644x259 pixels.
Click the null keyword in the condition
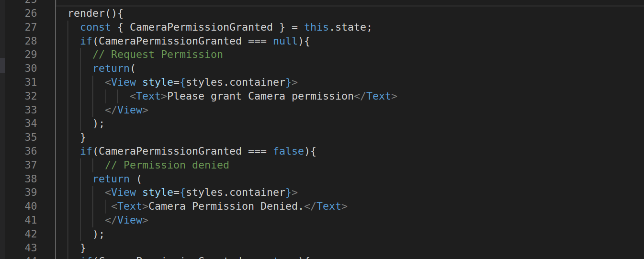click(x=285, y=41)
